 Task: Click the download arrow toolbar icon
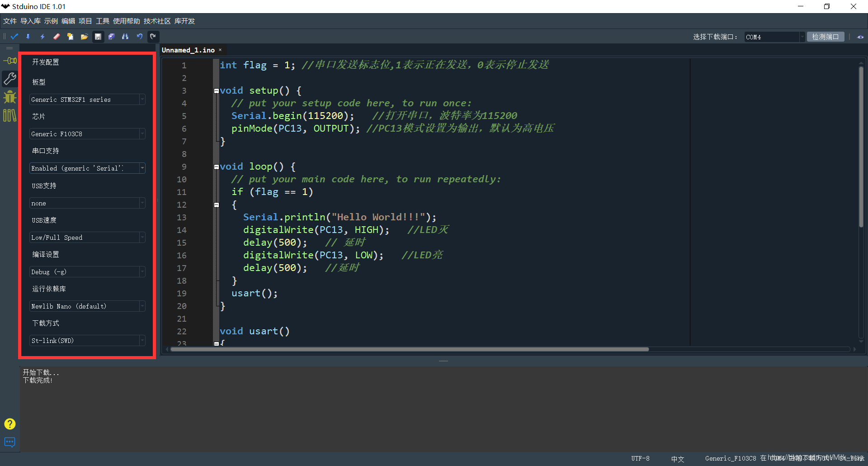point(28,37)
